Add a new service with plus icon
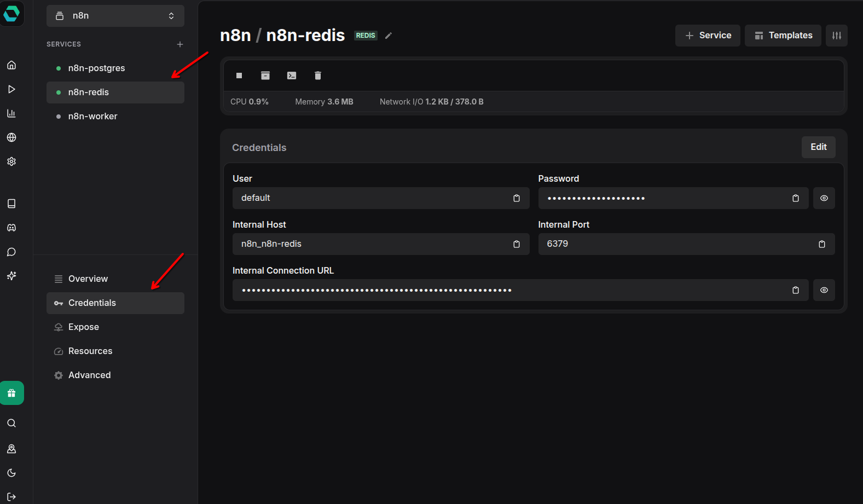The image size is (863, 504). point(180,44)
